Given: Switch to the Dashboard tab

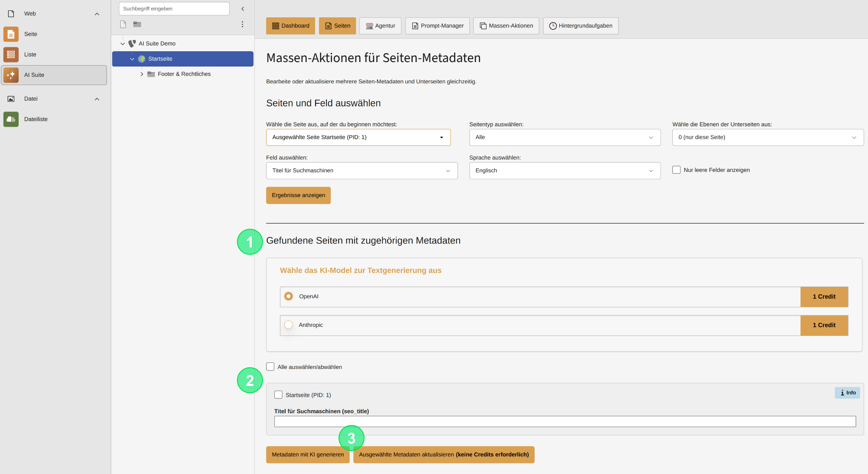Looking at the screenshot, I should (291, 26).
